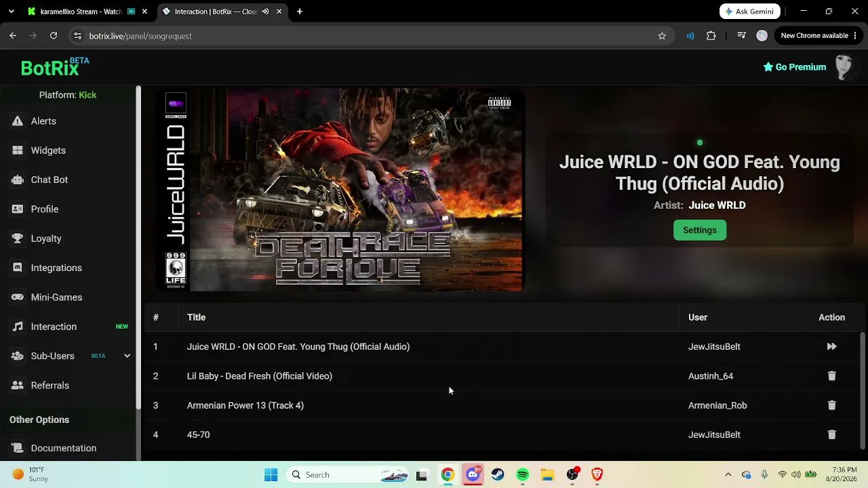
Task: Click the 45-70 song title
Action: tap(198, 434)
